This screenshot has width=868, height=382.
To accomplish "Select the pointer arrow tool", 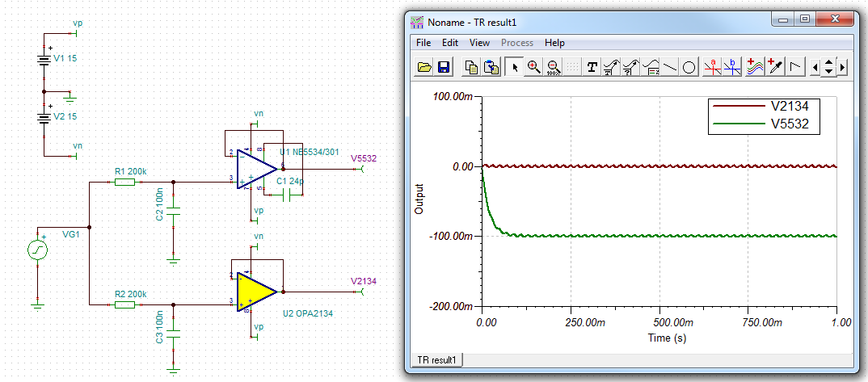I will (515, 67).
